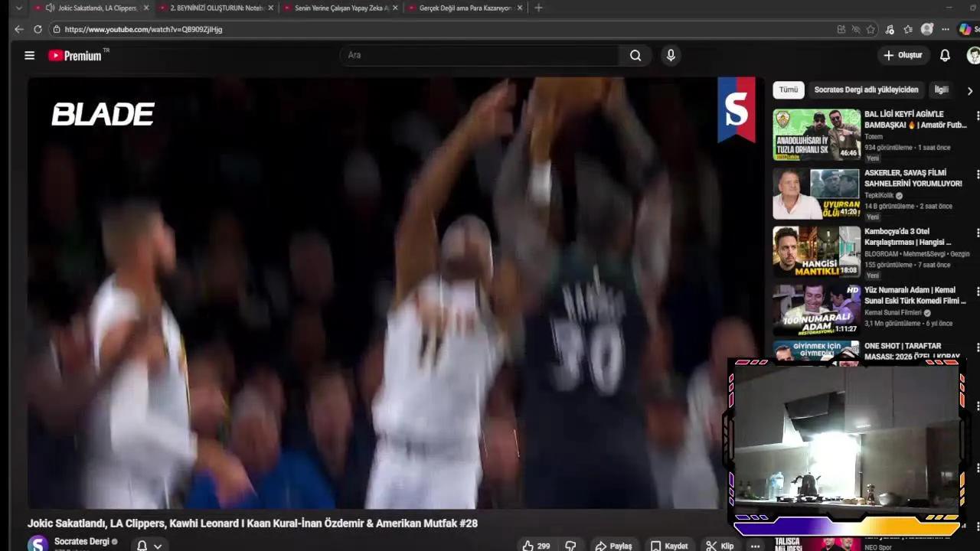Open the account avatar menu
Viewport: 980px width, 551px height.
(x=973, y=55)
